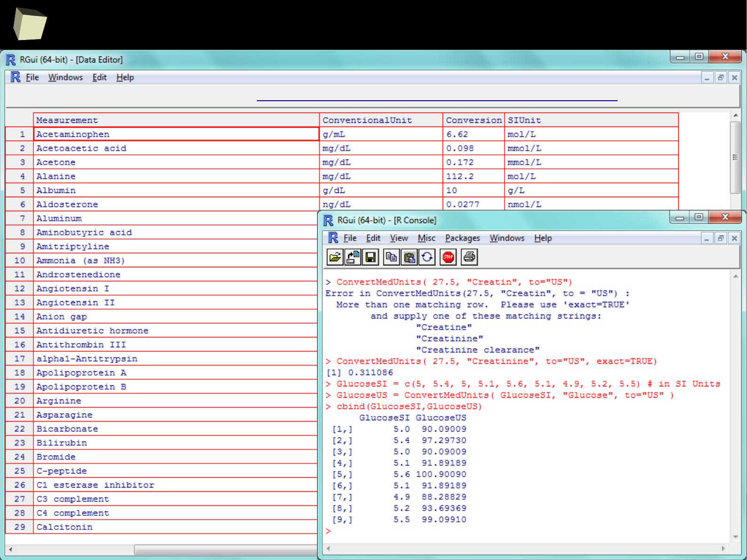The width and height of the screenshot is (747, 560).
Task: Click the red STOP computation icon
Action: (x=448, y=257)
